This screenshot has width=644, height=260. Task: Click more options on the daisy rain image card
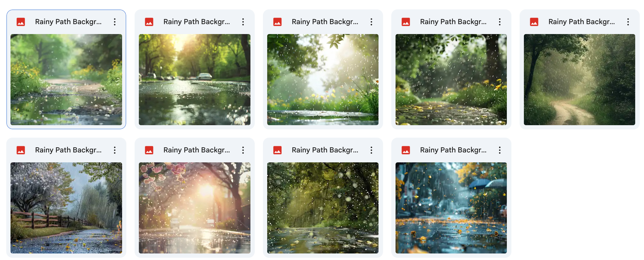click(371, 22)
